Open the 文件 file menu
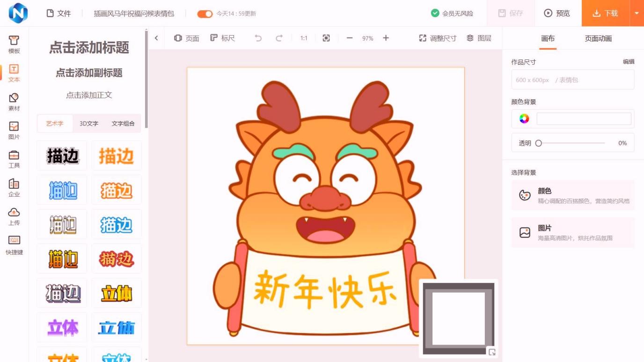The width and height of the screenshot is (644, 362). click(x=59, y=14)
